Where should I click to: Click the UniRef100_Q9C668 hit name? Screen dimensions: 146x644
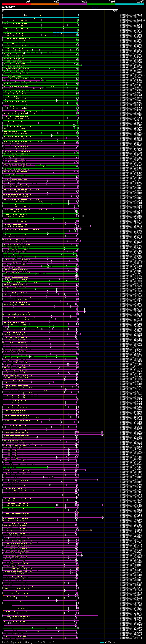(131, 65)
